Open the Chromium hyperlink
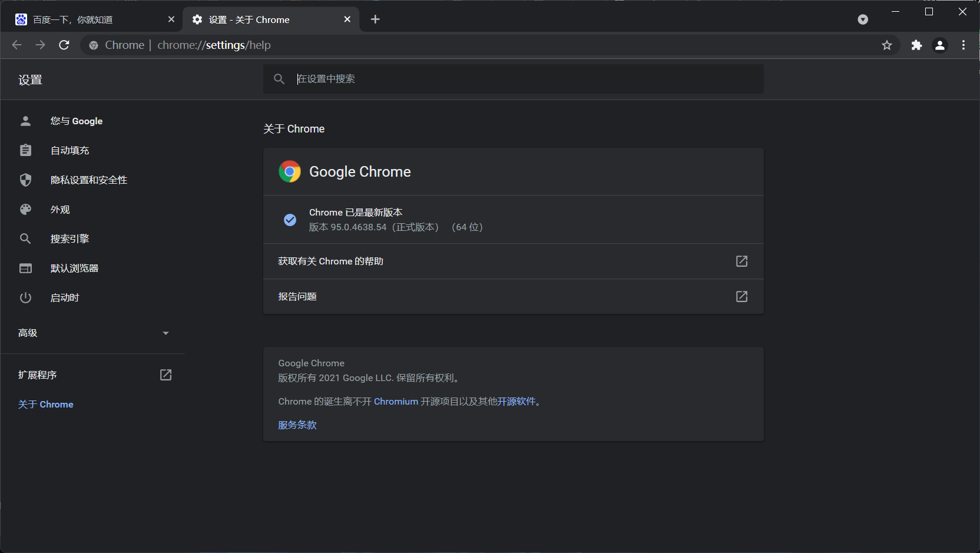Image resolution: width=980 pixels, height=553 pixels. point(396,402)
